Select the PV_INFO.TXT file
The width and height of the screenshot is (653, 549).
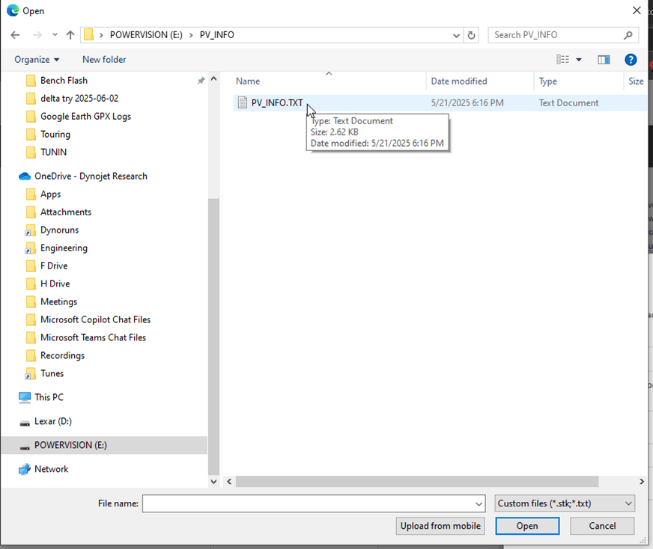[277, 103]
